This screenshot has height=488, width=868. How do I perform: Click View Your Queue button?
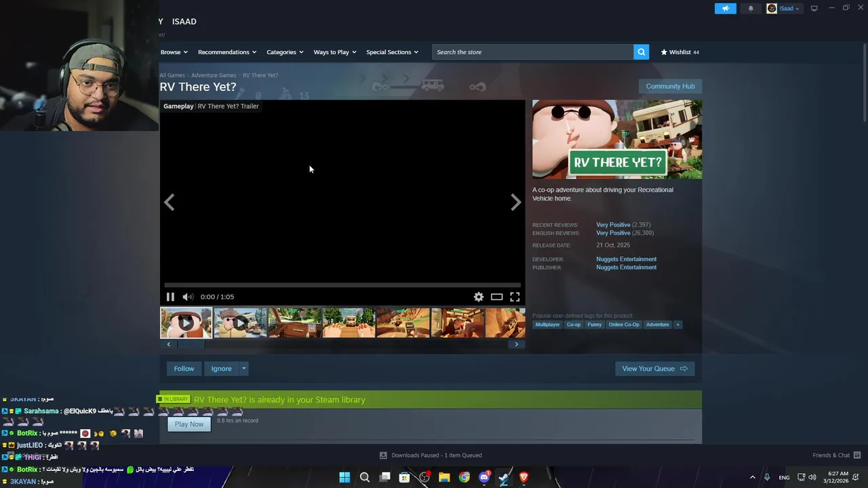(654, 369)
